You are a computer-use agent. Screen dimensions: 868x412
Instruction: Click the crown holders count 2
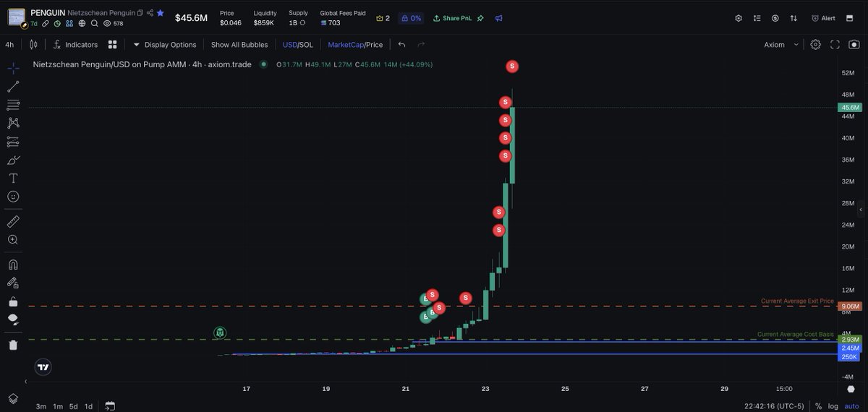383,18
